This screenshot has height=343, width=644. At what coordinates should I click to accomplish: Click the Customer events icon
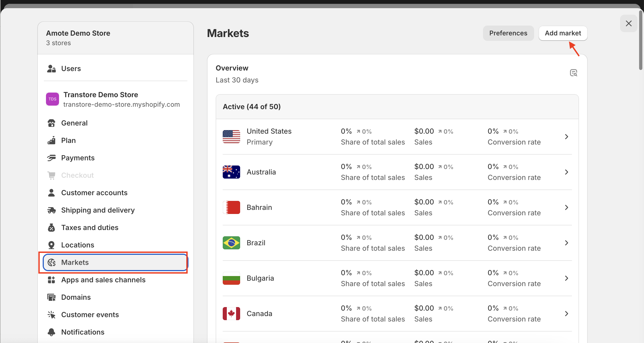click(51, 315)
